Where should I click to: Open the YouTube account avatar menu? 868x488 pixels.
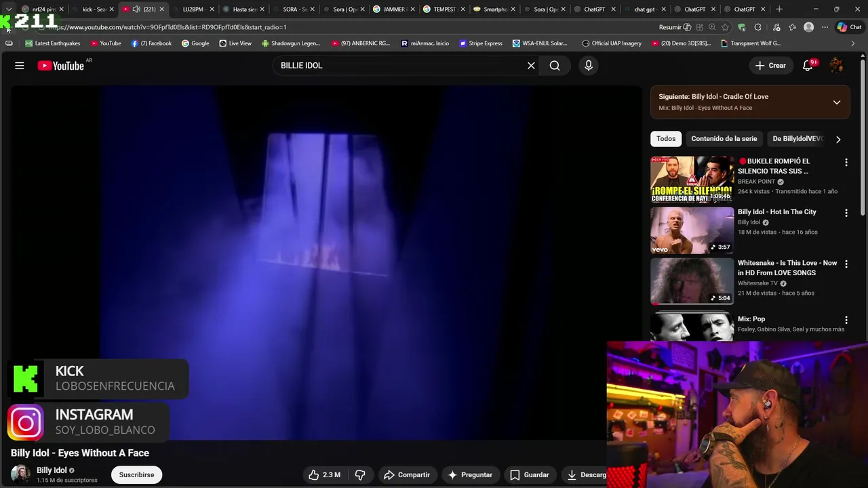click(837, 66)
